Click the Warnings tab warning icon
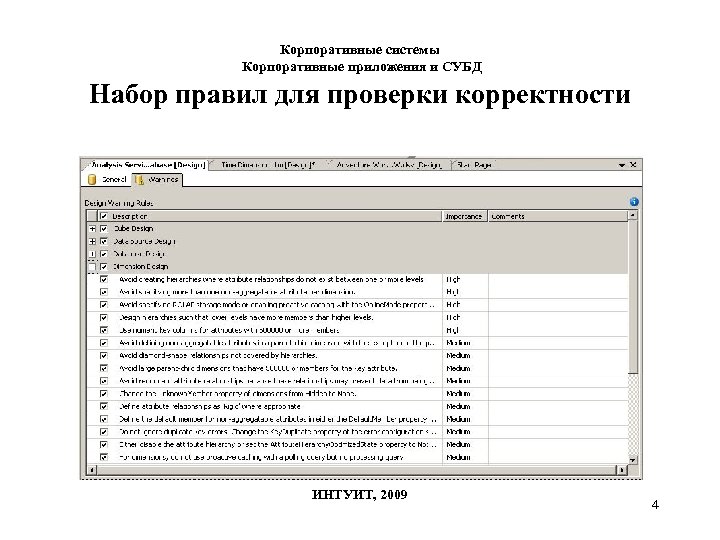720x540 pixels. (x=140, y=180)
